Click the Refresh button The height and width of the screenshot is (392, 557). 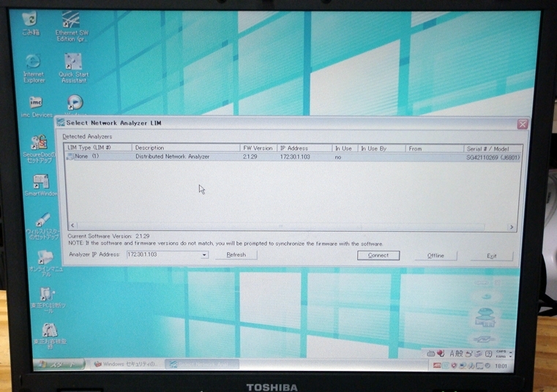coord(236,255)
